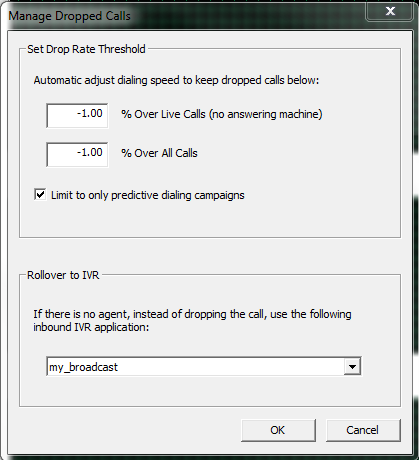419x460 pixels.
Task: Focus the -1.00 value beside All Calls
Action: click(x=90, y=152)
